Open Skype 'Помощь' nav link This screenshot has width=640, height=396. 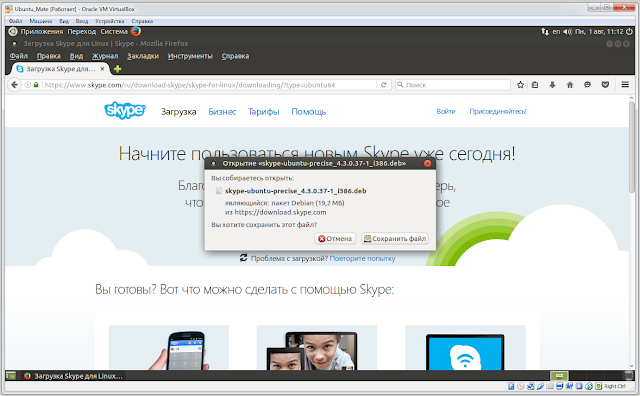coord(309,111)
